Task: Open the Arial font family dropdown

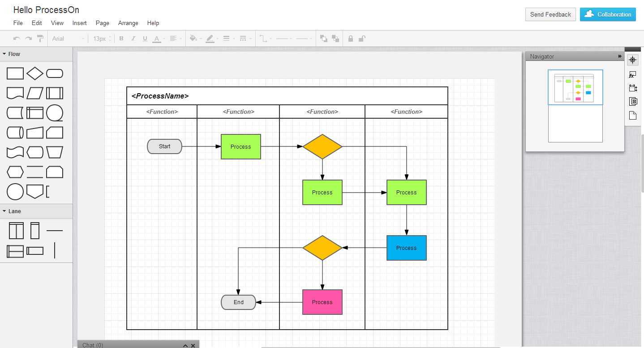Action: (68, 39)
